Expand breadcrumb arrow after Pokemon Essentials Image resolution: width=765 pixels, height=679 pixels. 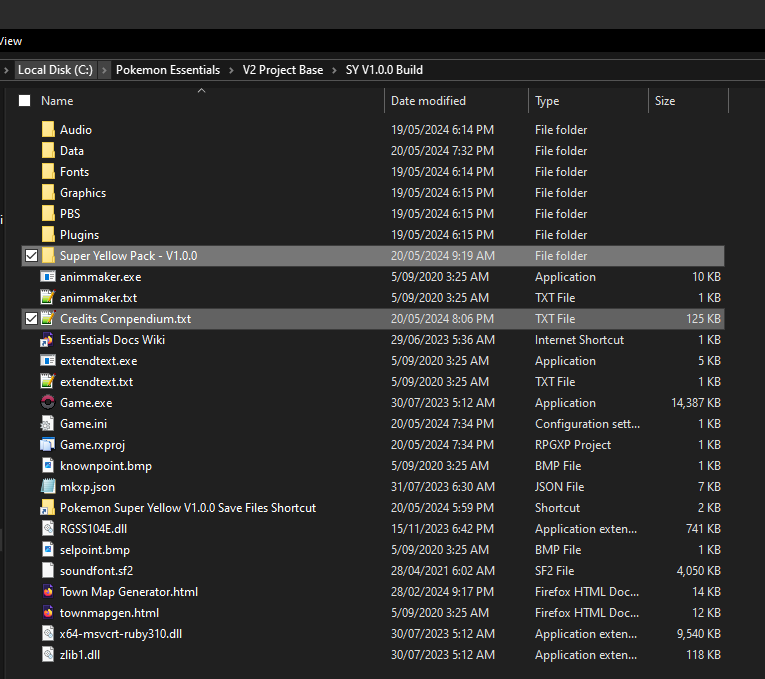tap(231, 70)
